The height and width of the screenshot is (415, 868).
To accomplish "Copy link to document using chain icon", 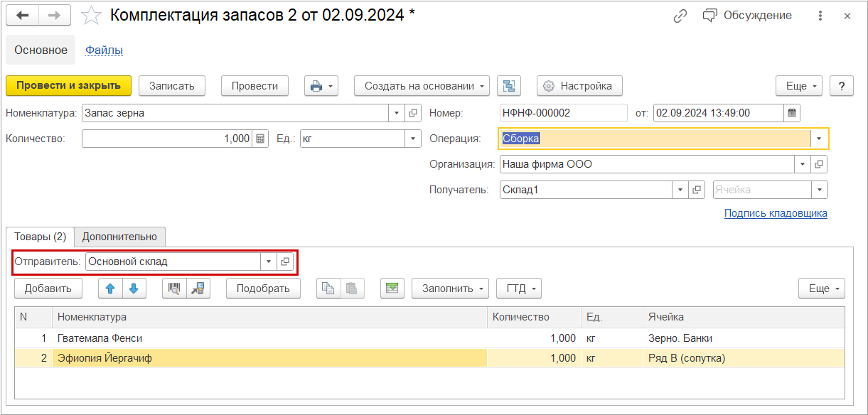I will click(680, 16).
